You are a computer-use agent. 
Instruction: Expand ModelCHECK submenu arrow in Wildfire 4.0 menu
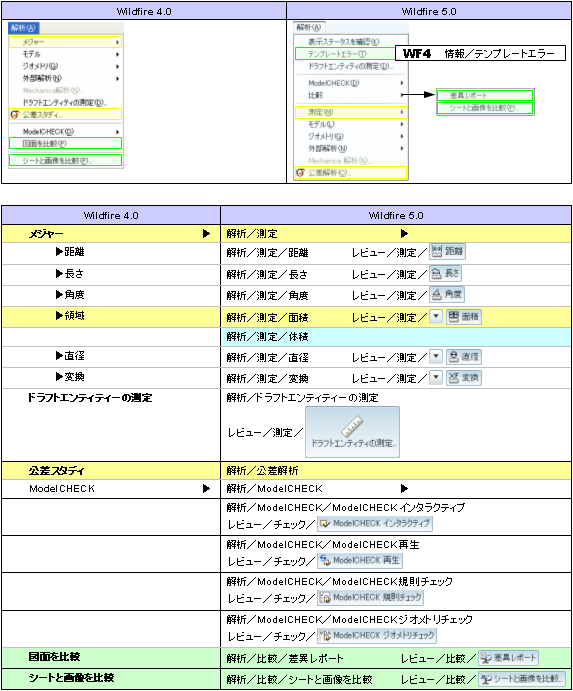click(118, 132)
